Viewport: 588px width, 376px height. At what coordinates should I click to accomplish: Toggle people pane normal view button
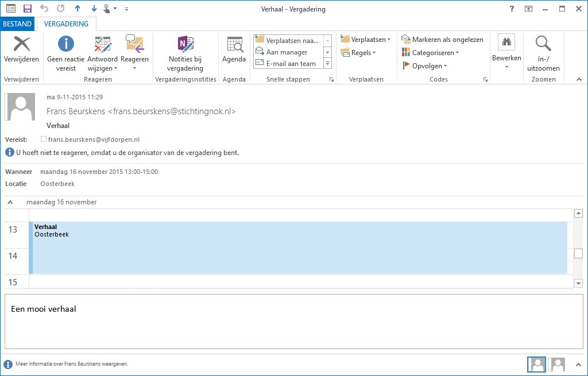click(x=536, y=364)
